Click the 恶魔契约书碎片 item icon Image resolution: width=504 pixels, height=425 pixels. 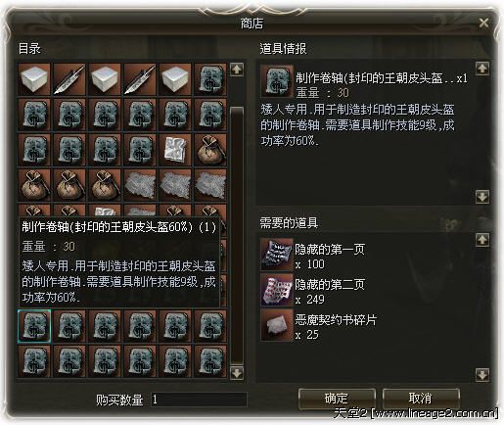[277, 325]
